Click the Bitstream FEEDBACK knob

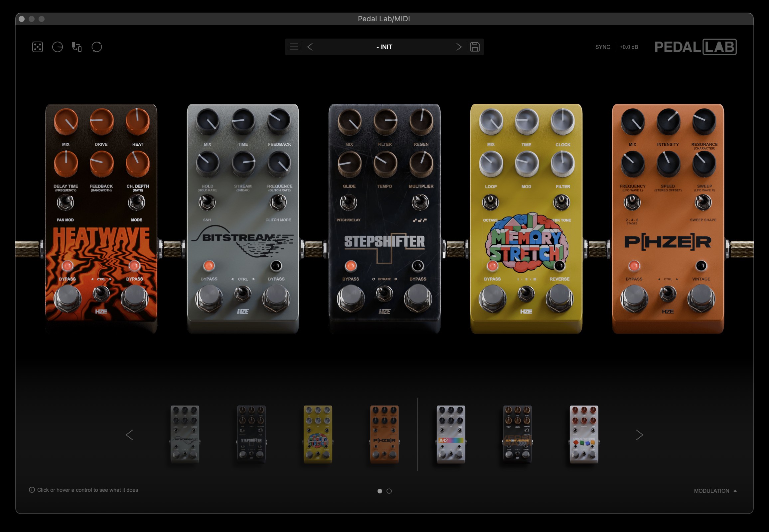point(279,121)
